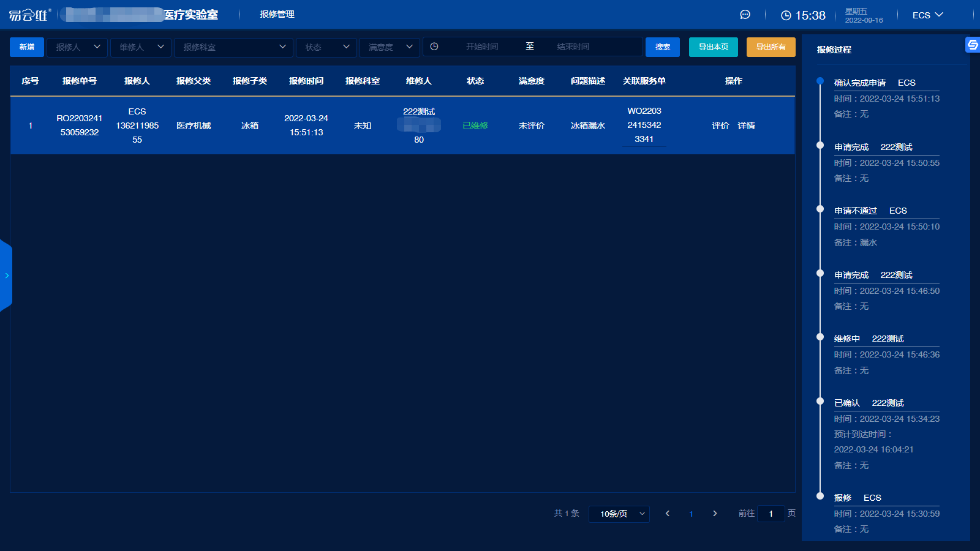The height and width of the screenshot is (551, 980).
Task: Expand the 报修科室 dropdown
Action: click(233, 47)
